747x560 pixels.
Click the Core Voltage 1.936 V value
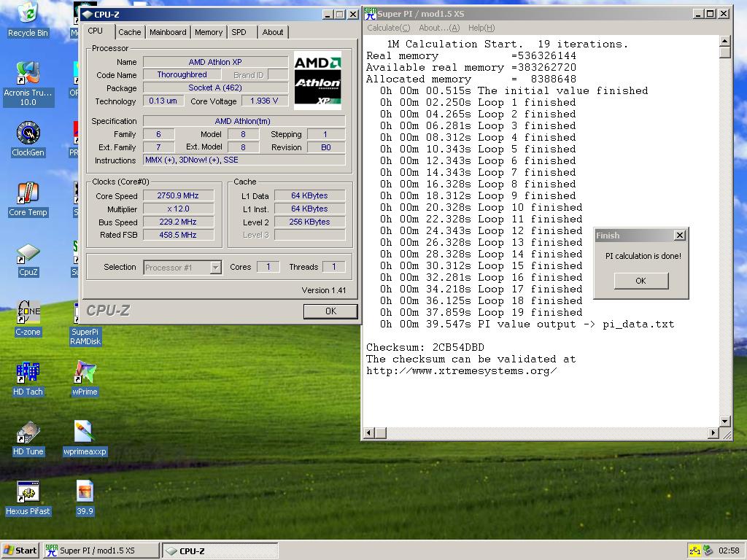click(x=264, y=101)
